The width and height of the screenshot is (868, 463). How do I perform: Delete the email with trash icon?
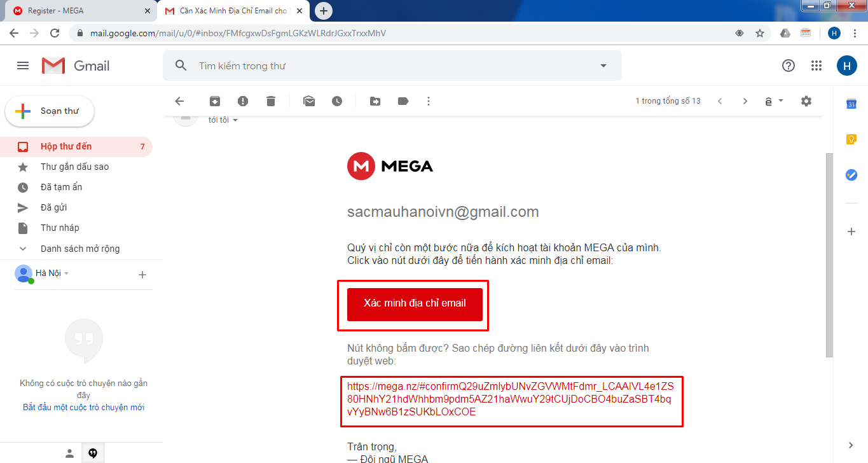click(x=271, y=101)
